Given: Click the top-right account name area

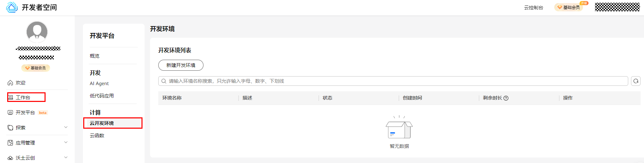Looking at the screenshot, I should point(617,7).
